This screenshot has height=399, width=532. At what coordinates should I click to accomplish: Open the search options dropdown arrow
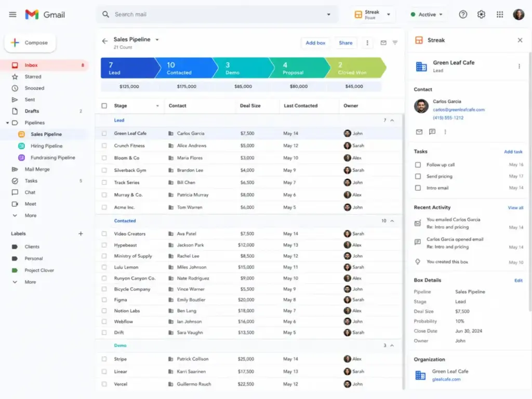[x=328, y=14]
